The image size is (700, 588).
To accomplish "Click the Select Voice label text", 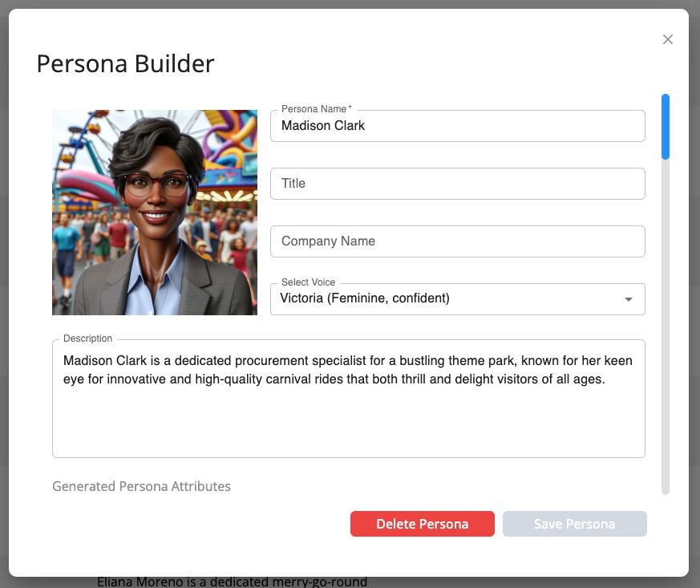I will coord(308,282).
